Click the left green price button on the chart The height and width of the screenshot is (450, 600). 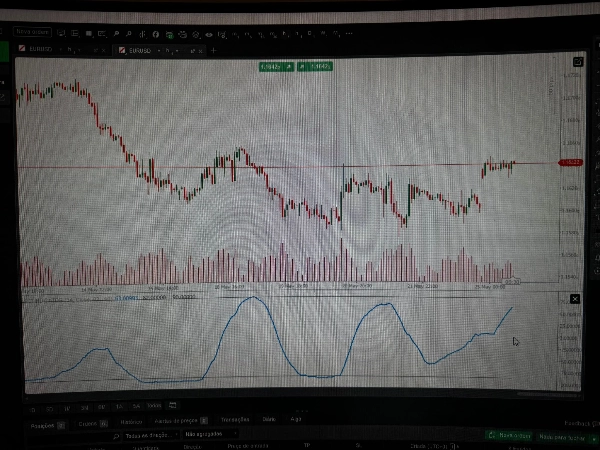point(276,67)
